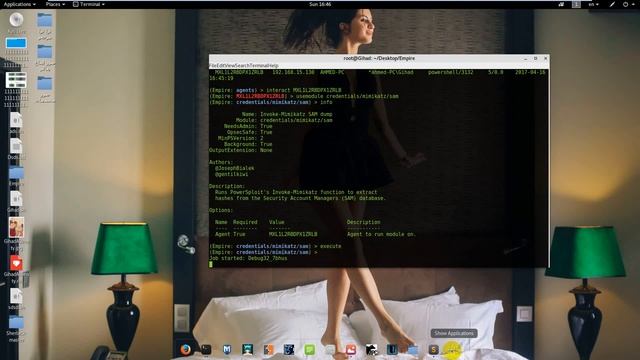This screenshot has width=640, height=360.
Task: Launch Firefox from the dock
Action: tap(186, 349)
